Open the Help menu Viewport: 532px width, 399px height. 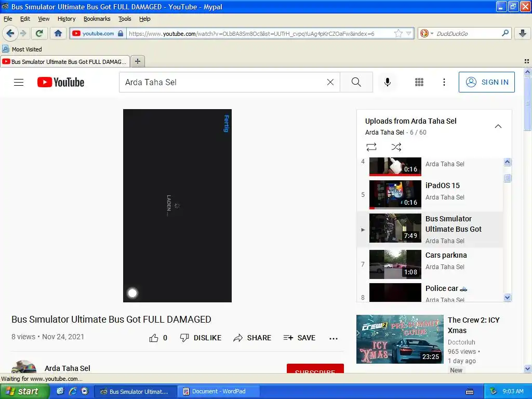pos(144,19)
